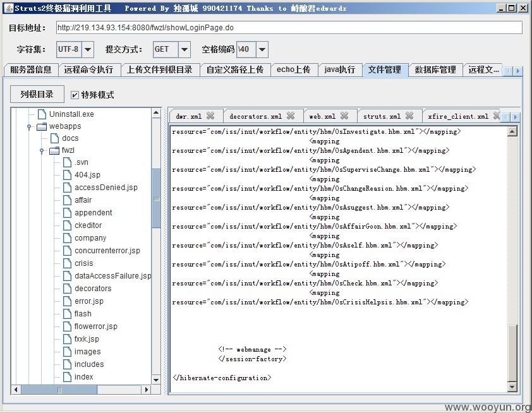Click file tree scroll-up arrow

[x=156, y=112]
